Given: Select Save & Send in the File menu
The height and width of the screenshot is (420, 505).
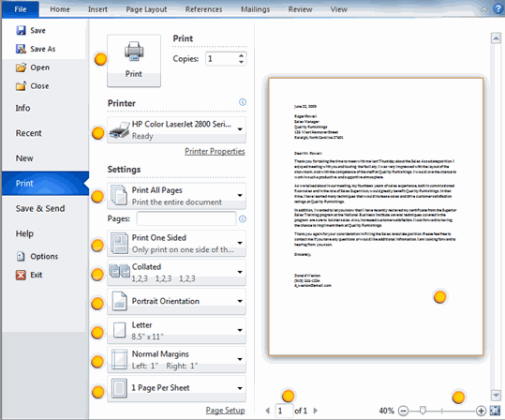Looking at the screenshot, I should (x=40, y=208).
